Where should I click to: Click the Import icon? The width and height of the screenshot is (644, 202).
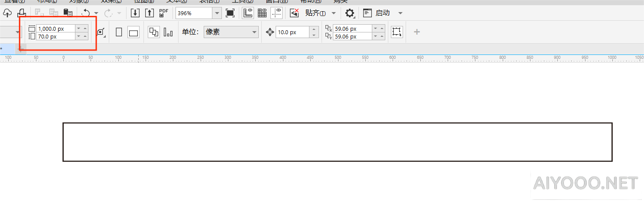coord(135,13)
